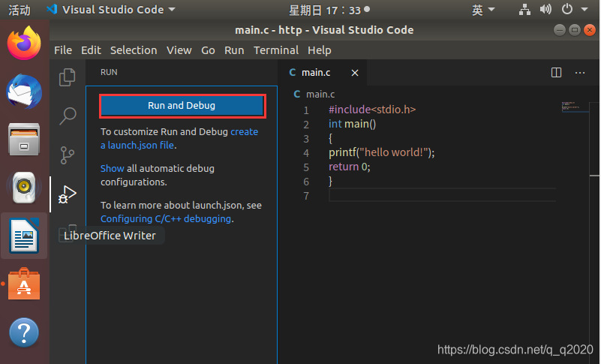Image resolution: width=601 pixels, height=364 pixels.
Task: Open input method 英 dropdown
Action: 483,10
